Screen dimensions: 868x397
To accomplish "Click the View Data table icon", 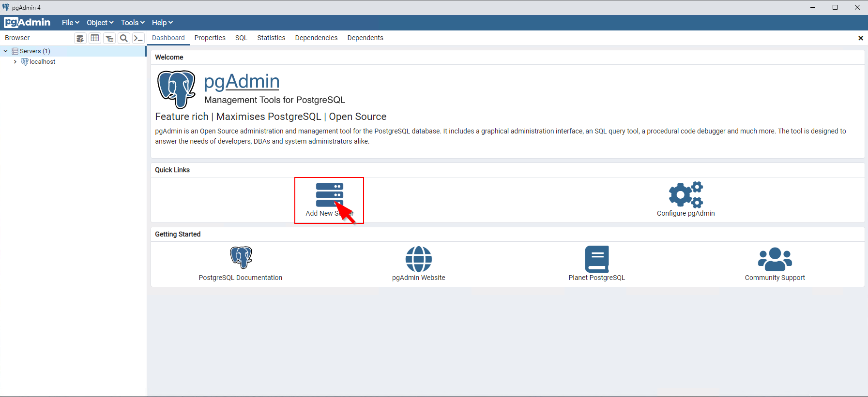I will pyautogui.click(x=95, y=38).
